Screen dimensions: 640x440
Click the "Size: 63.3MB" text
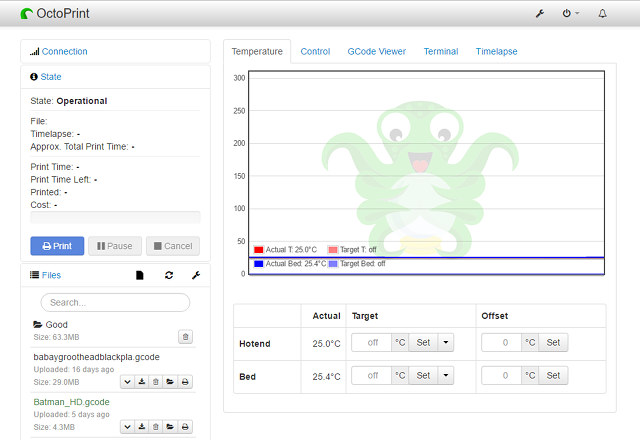click(x=56, y=337)
